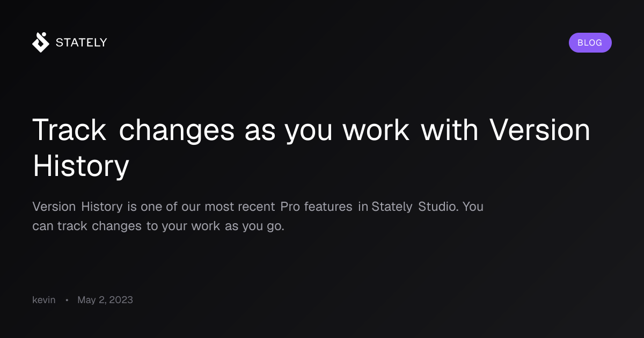Viewport: 644px width, 338px height.
Task: Click "with" in the headline
Action: click(x=450, y=130)
